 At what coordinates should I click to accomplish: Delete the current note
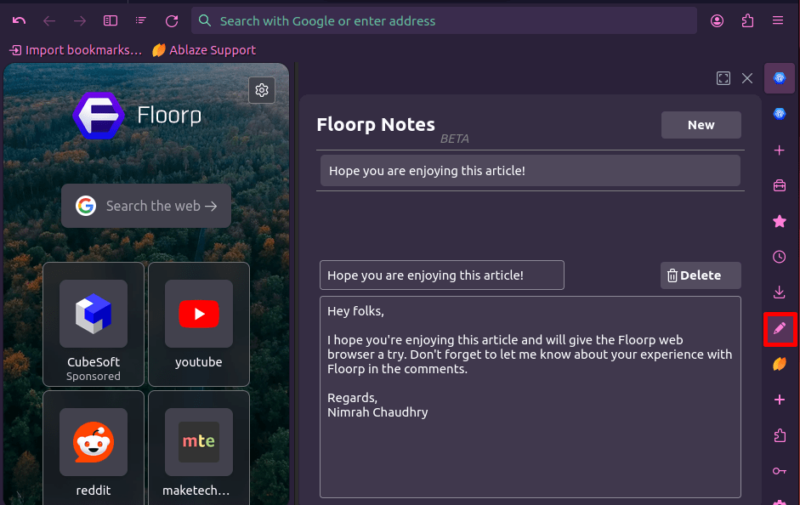point(701,275)
